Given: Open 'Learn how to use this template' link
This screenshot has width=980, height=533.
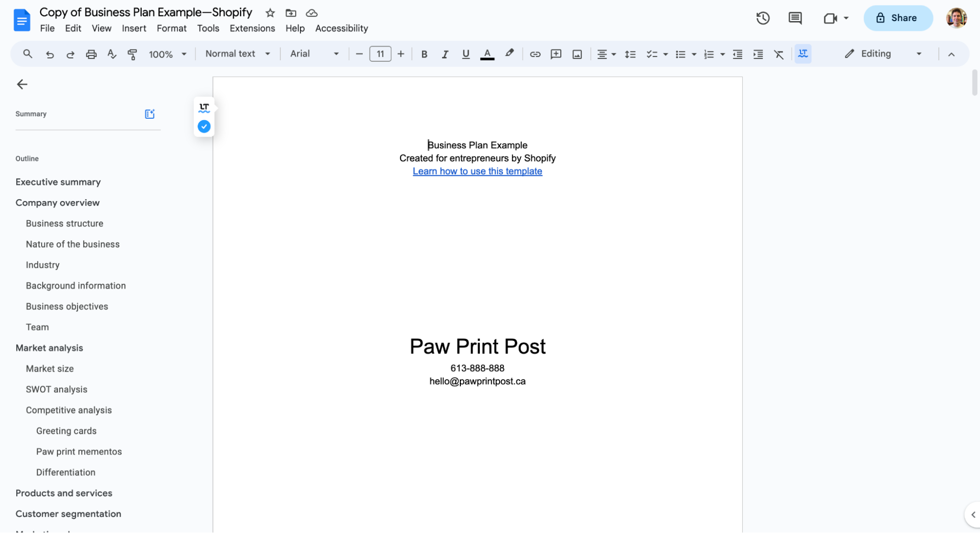Looking at the screenshot, I should click(477, 171).
